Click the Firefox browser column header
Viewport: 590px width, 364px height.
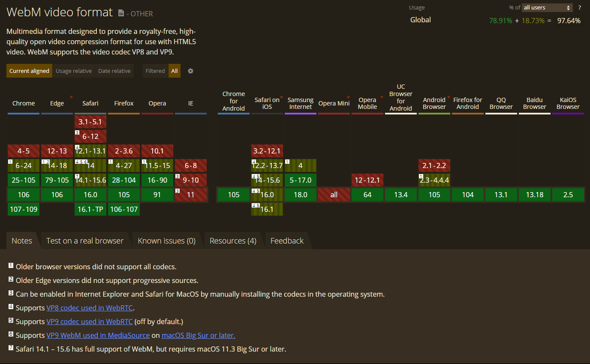pyautogui.click(x=124, y=103)
